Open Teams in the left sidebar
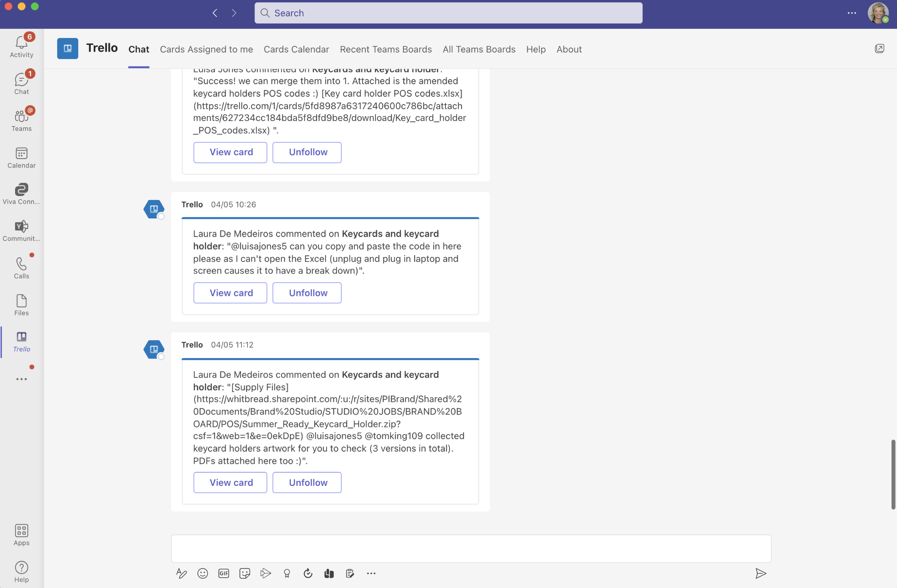Screen dimensions: 897x588 pyautogui.click(x=22, y=121)
